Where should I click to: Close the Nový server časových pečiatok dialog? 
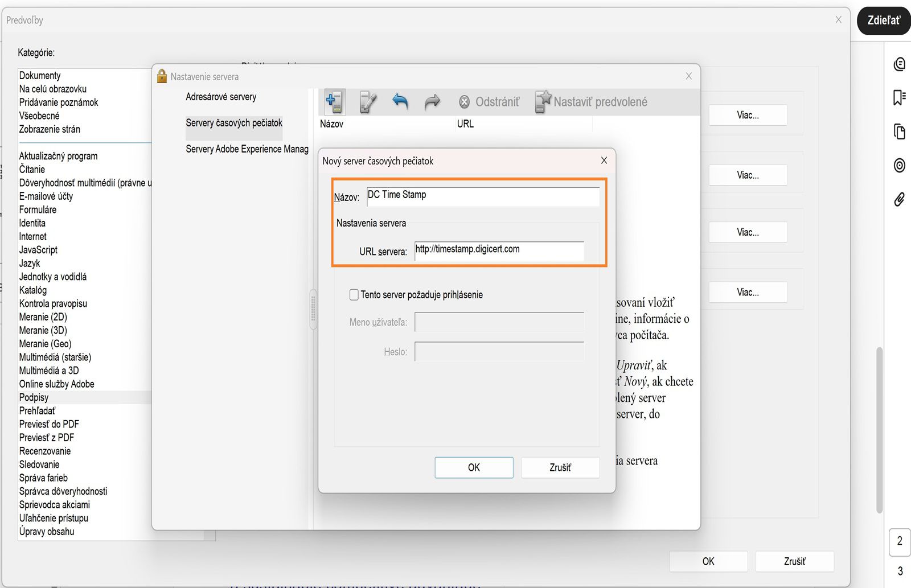pyautogui.click(x=604, y=161)
